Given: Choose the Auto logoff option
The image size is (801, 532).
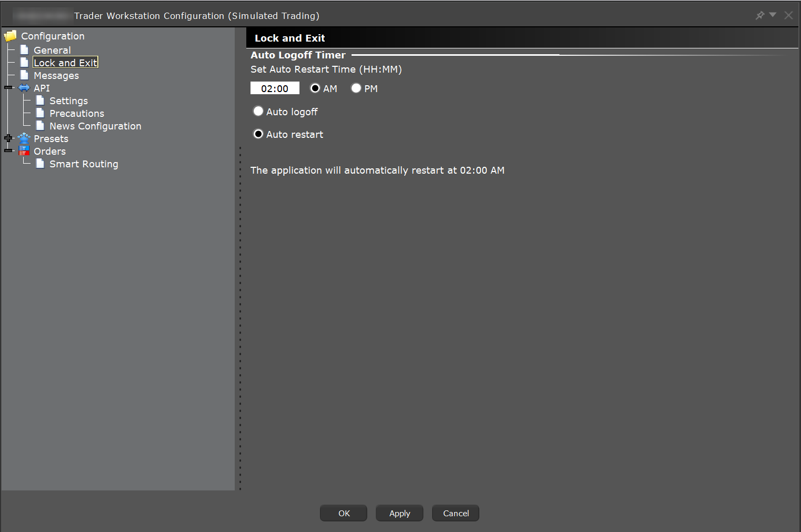Looking at the screenshot, I should coord(258,111).
